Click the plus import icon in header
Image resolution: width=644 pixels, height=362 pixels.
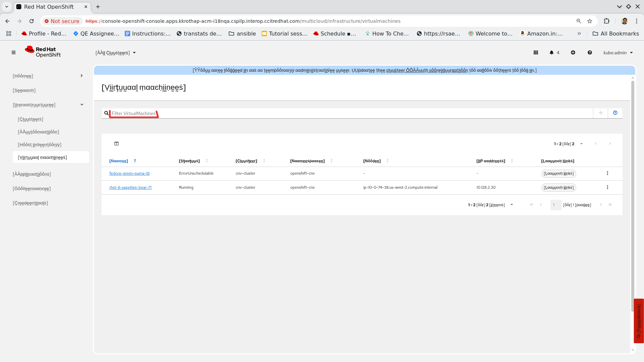click(573, 53)
